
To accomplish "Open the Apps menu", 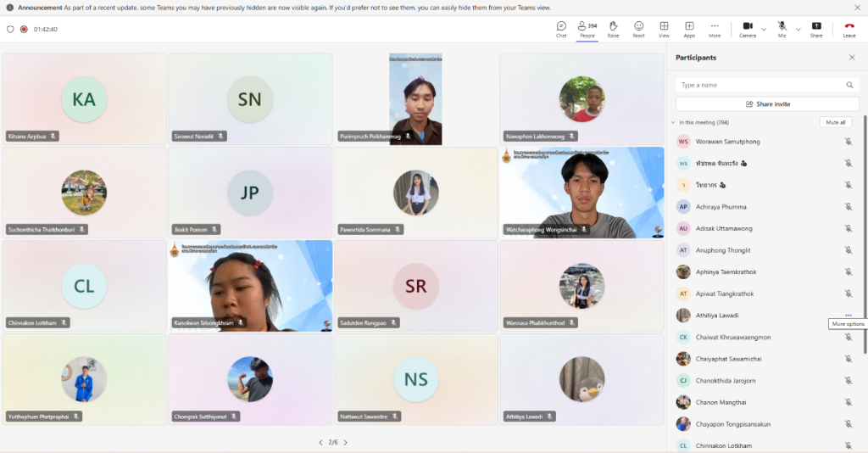I will [x=689, y=29].
